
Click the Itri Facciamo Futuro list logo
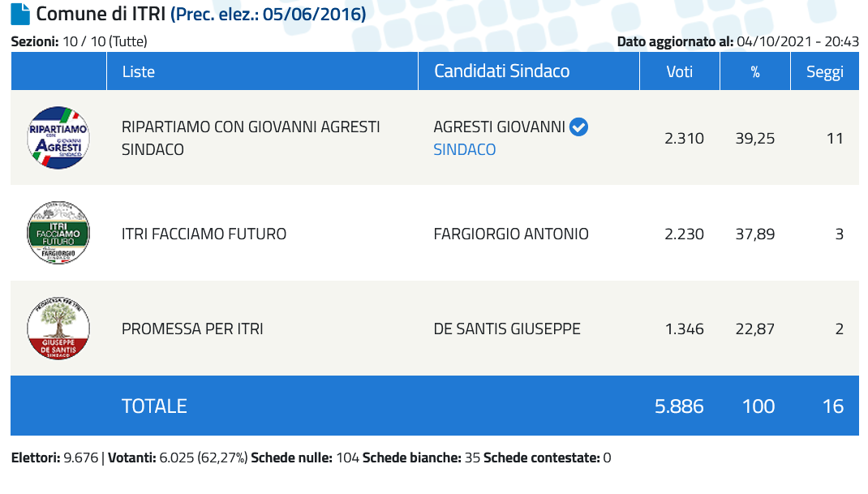[x=58, y=233]
